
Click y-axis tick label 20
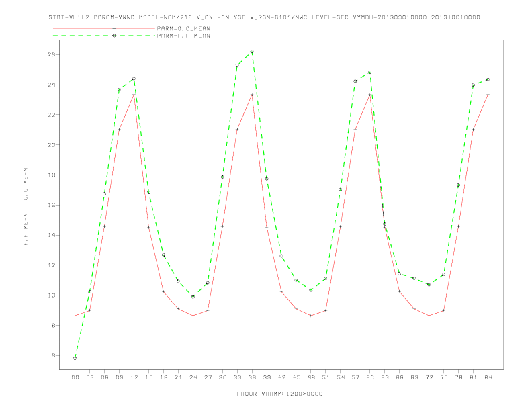click(52, 145)
